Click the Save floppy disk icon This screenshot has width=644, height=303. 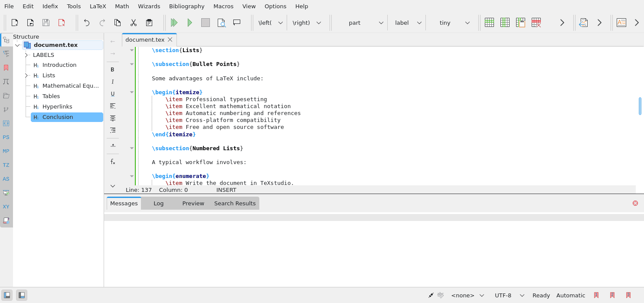pos(46,23)
